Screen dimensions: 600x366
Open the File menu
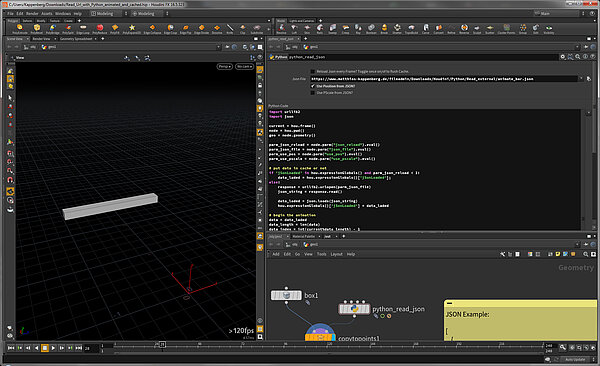click(x=10, y=13)
